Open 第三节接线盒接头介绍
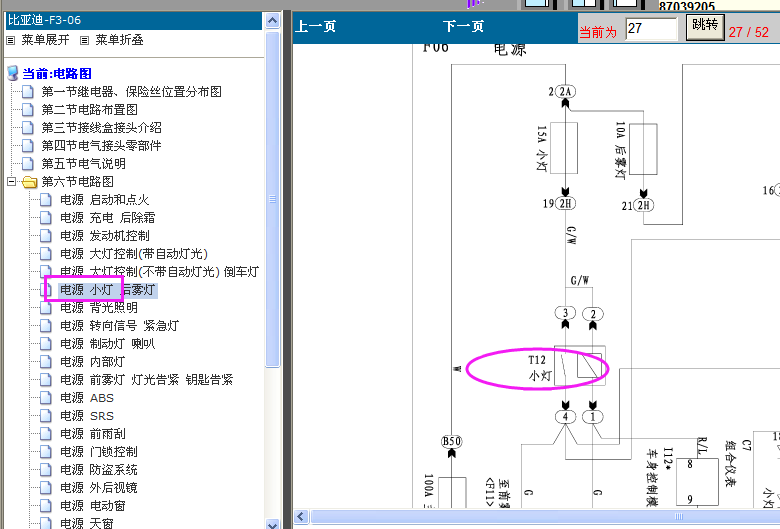This screenshot has width=780, height=529. [101, 127]
